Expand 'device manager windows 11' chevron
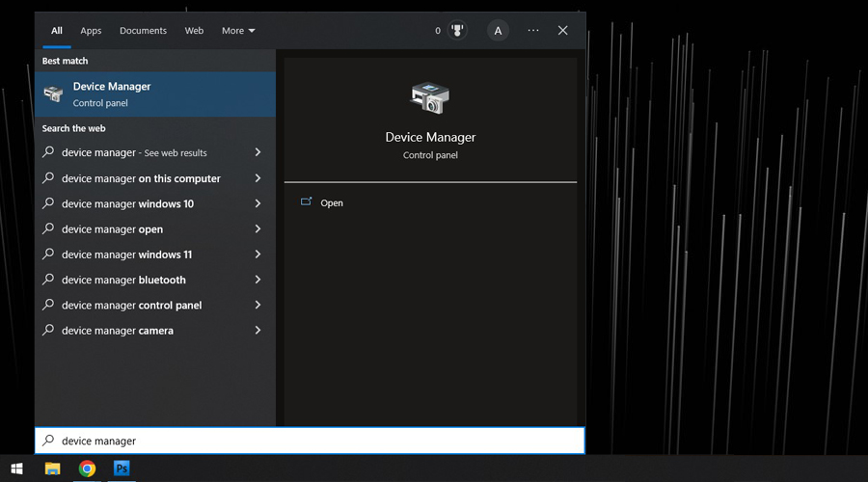The height and width of the screenshot is (482, 868). 258,254
